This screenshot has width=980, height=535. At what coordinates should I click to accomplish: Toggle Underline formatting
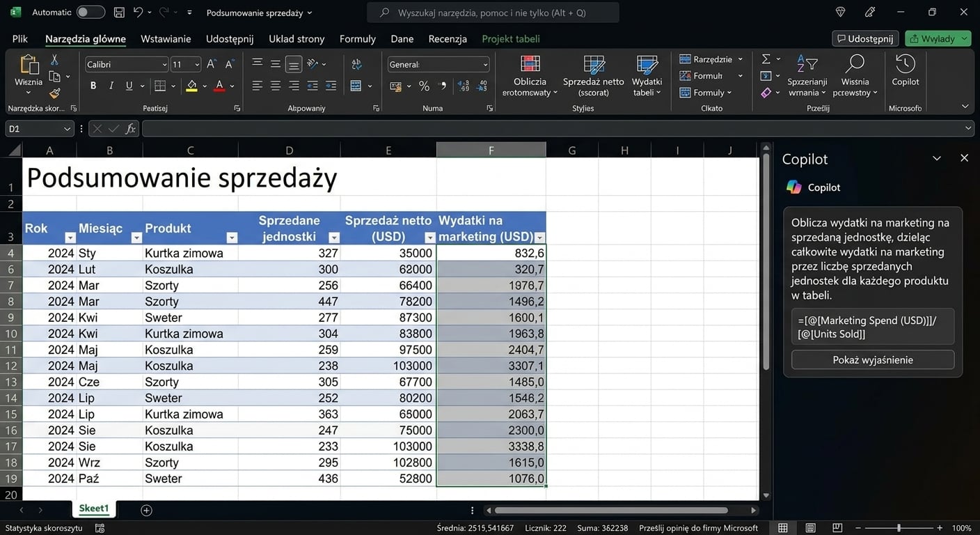coord(129,86)
